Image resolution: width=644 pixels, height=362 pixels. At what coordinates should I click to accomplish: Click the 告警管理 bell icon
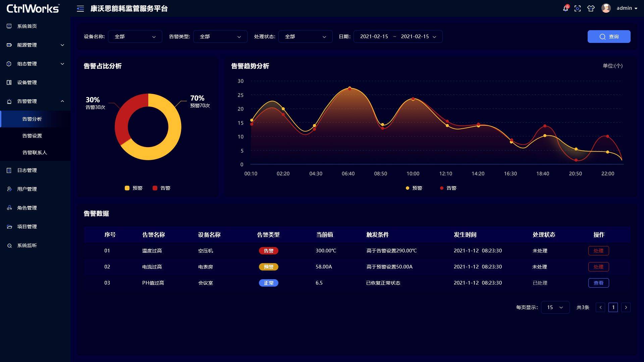tap(9, 101)
